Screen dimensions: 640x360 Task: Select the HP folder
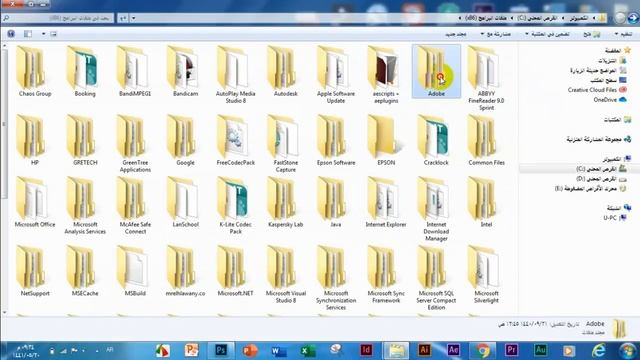(x=35, y=140)
